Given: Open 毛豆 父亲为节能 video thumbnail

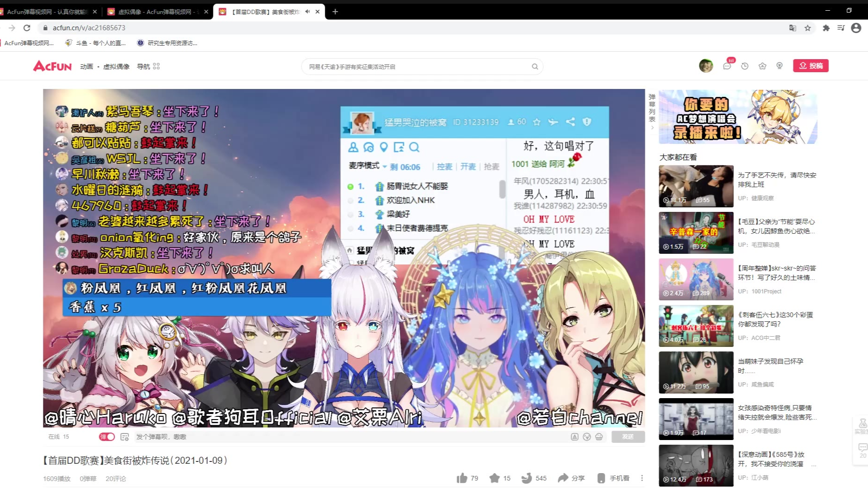Looking at the screenshot, I should point(696,233).
